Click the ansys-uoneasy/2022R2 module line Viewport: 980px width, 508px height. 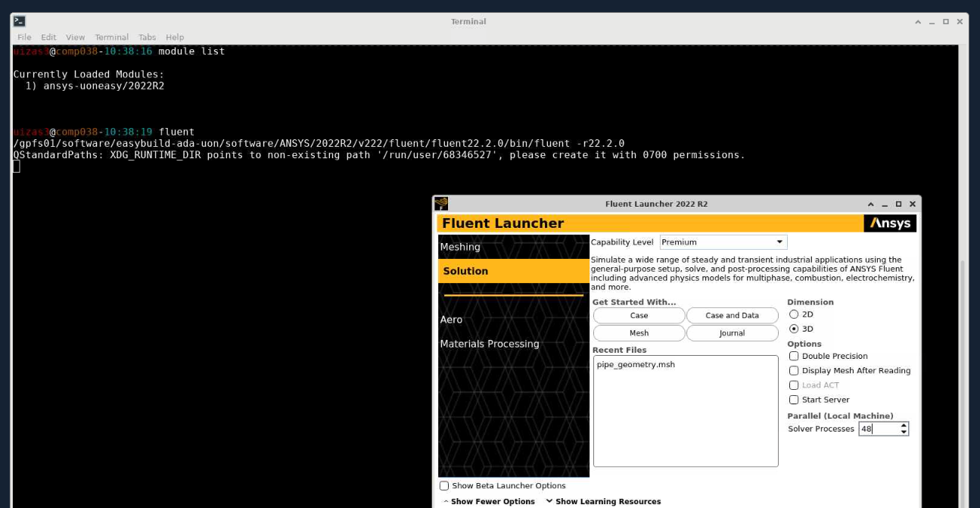pos(95,86)
